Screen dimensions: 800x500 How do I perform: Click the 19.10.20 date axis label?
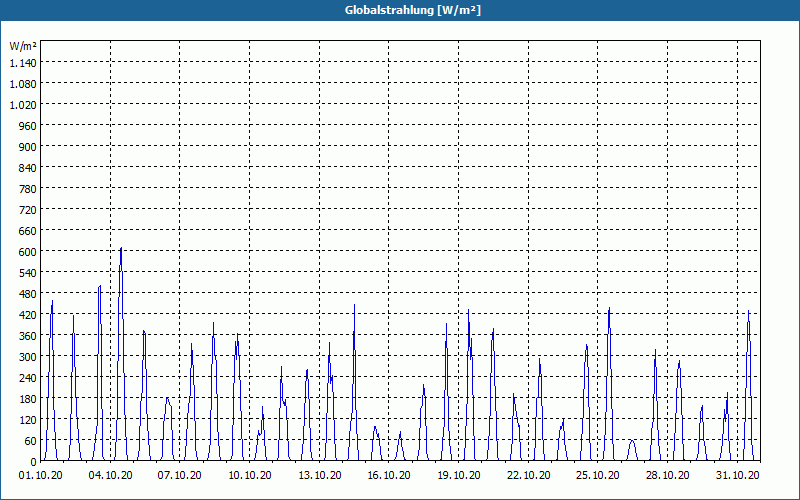tap(459, 475)
